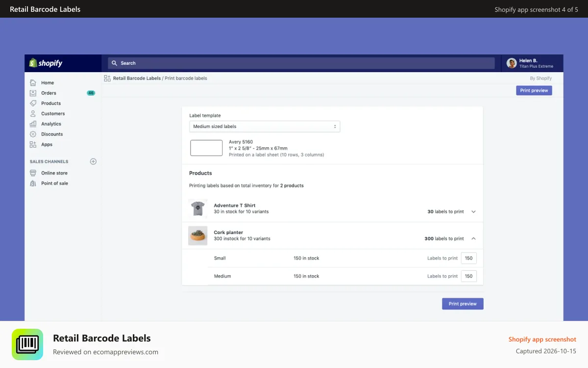This screenshot has width=588, height=368.
Task: Click the Products tag icon in the sidebar
Action: pyautogui.click(x=33, y=103)
